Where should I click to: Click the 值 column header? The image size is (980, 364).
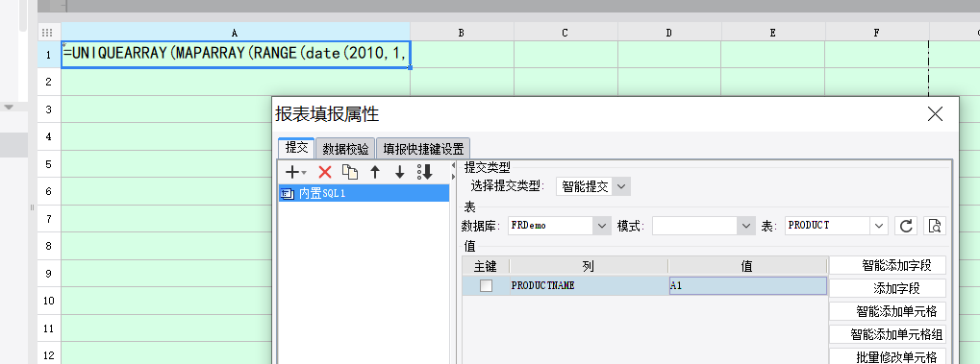coord(747,266)
